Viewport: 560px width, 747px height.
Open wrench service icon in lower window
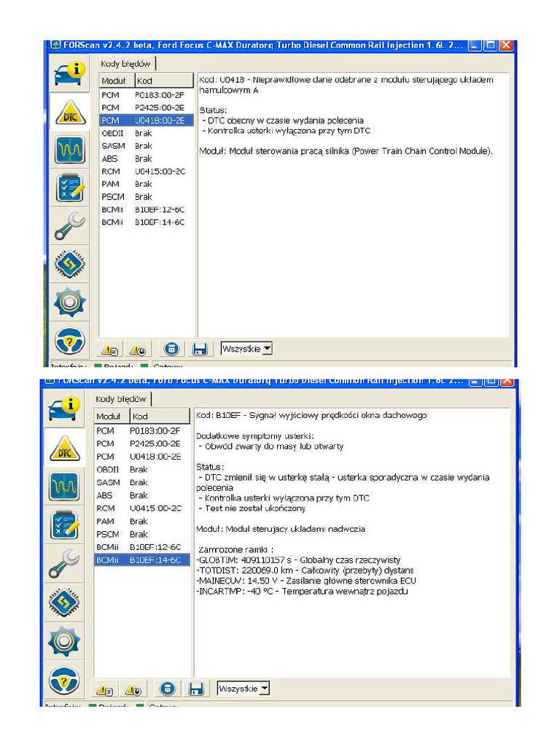[x=64, y=563]
